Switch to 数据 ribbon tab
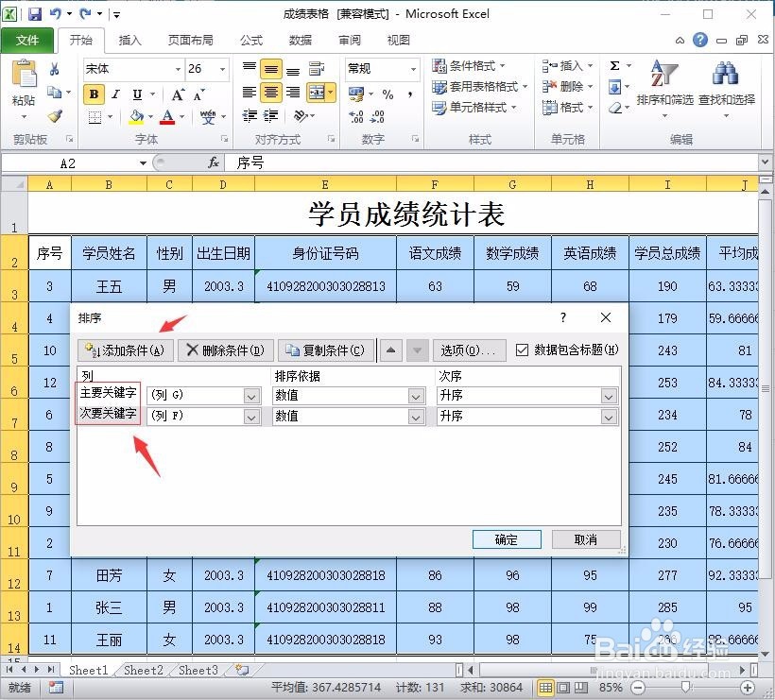Viewport: 775px width, 700px height. (x=301, y=40)
